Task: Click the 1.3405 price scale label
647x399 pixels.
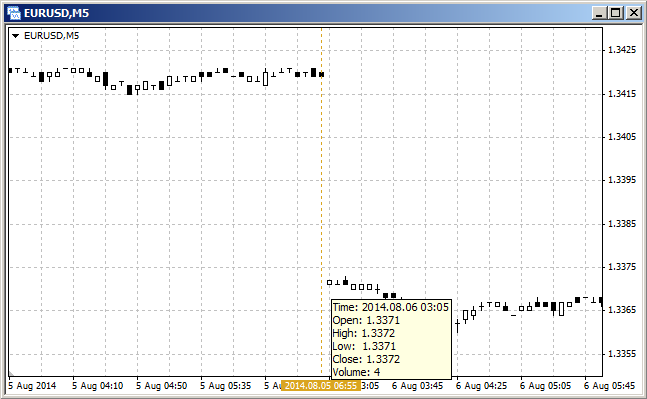Action: [x=622, y=137]
